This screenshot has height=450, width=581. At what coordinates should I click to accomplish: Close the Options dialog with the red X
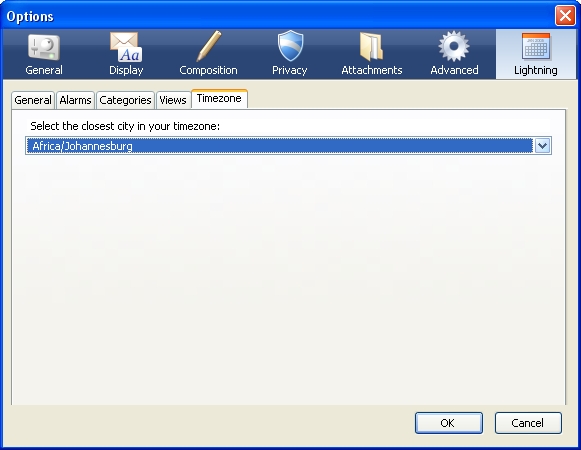(565, 16)
